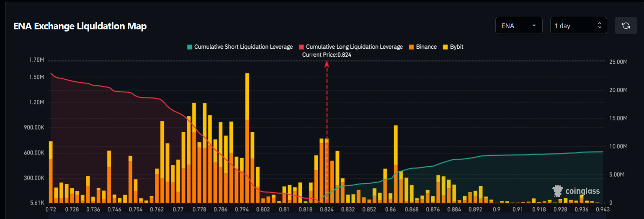The image size is (644, 219).
Task: Click the 600.00K left axis value
Action: coord(34,153)
